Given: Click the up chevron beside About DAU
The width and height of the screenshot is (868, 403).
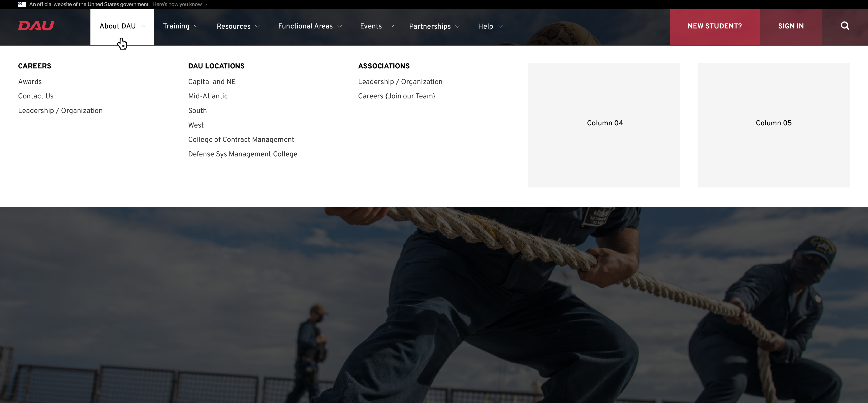Looking at the screenshot, I should [x=143, y=26].
